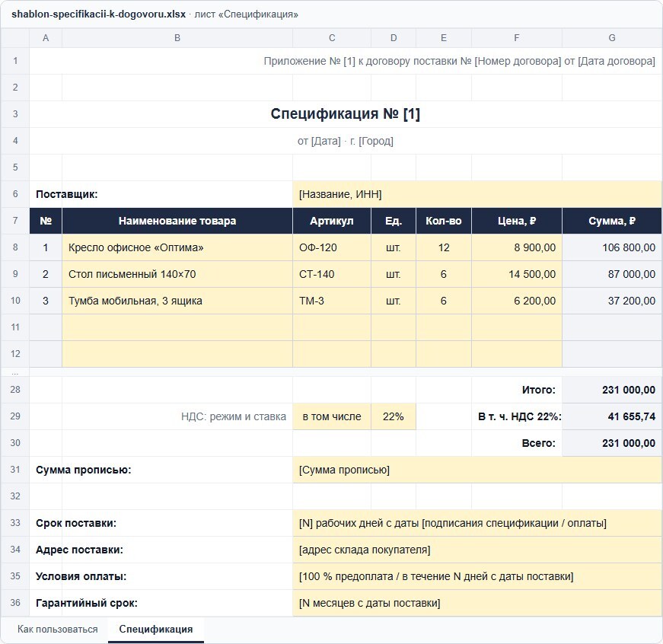Click the article cell «СТ-140»
Image resolution: width=663 pixels, height=644 pixels.
(332, 274)
